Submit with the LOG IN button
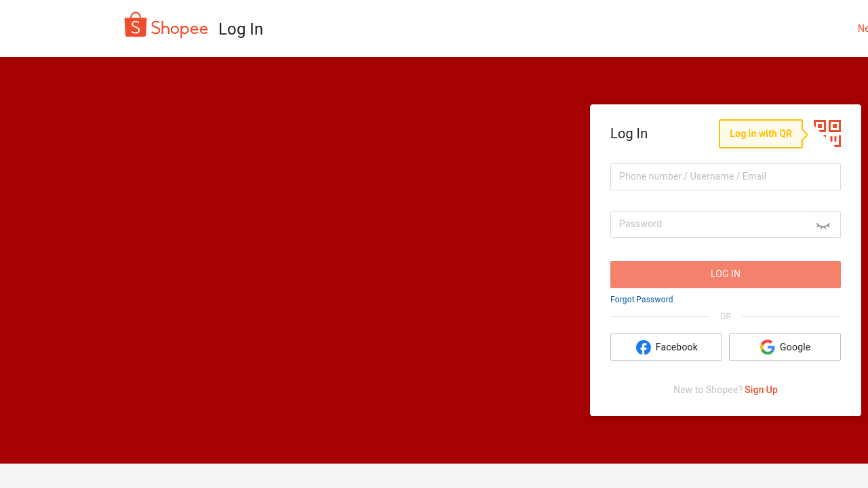Viewport: 868px width, 488px height. [726, 274]
